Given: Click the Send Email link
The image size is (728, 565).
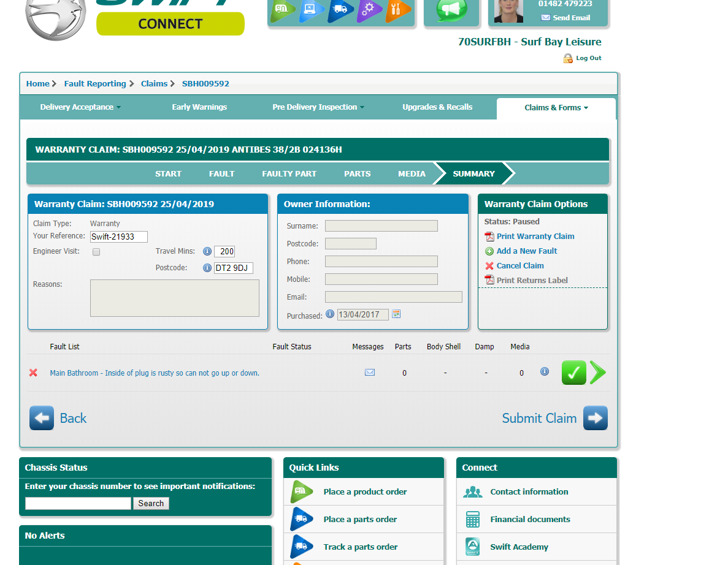Looking at the screenshot, I should [565, 18].
